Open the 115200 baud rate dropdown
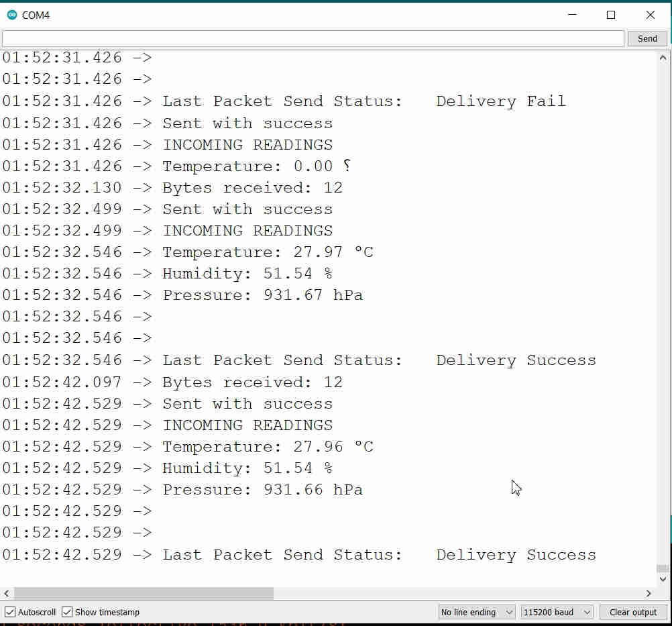This screenshot has width=672, height=626. coord(557,612)
